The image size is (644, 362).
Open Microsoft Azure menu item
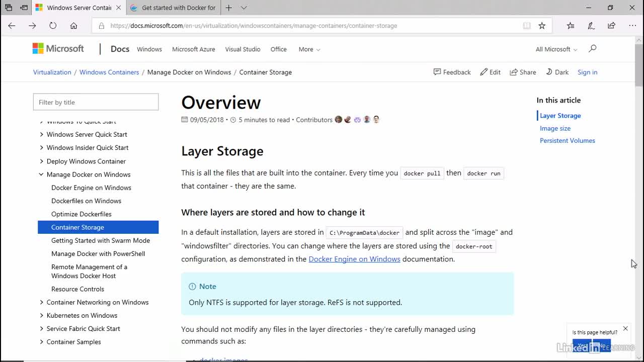194,49
